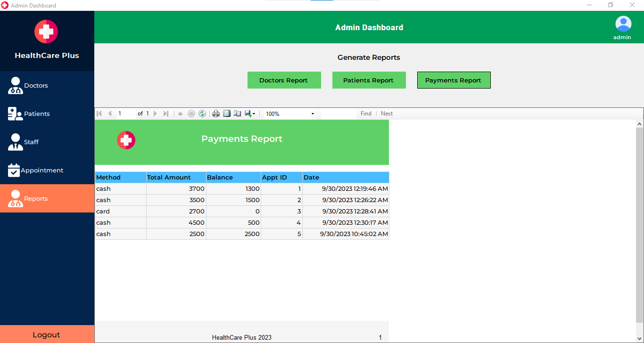Click the current page number field
This screenshot has width=644, height=343.
click(x=126, y=114)
